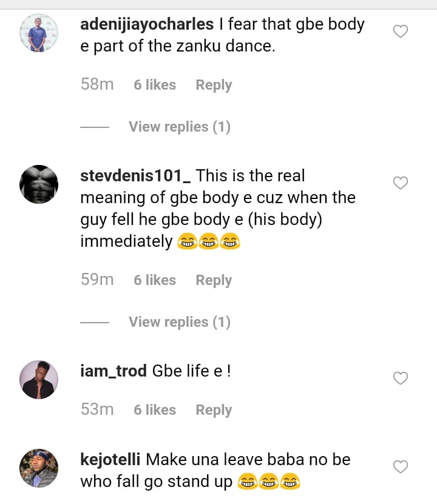
Task: Show replies under stevdenis101_'s comment
Action: click(179, 322)
